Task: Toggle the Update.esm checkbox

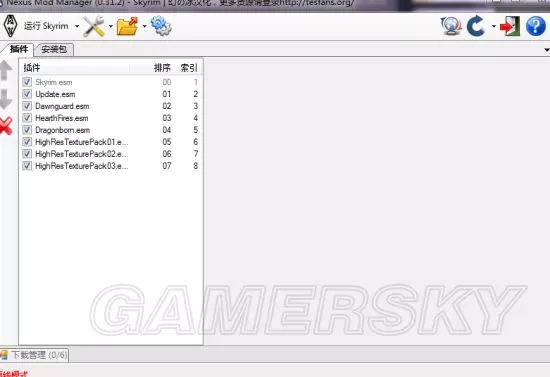Action: (27, 94)
